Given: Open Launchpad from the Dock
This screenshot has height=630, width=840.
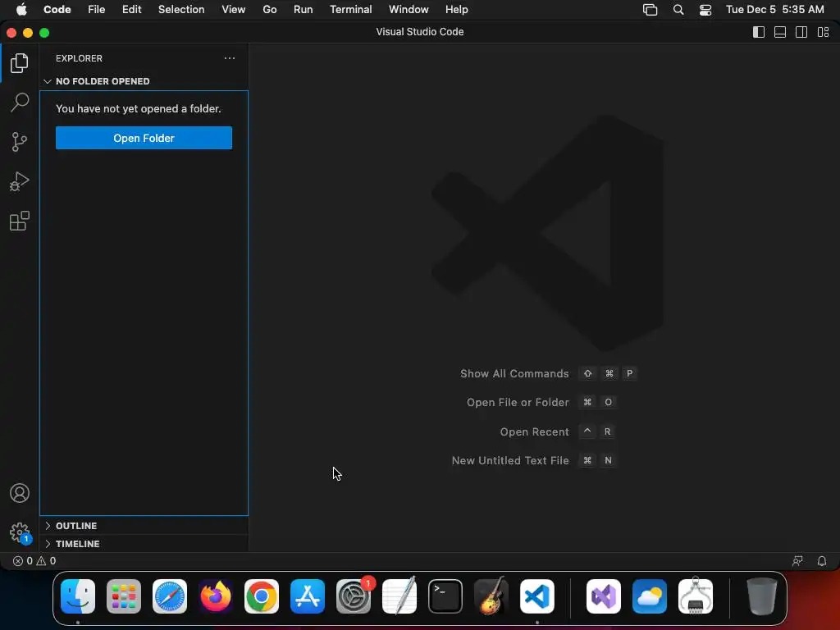Looking at the screenshot, I should tap(124, 596).
